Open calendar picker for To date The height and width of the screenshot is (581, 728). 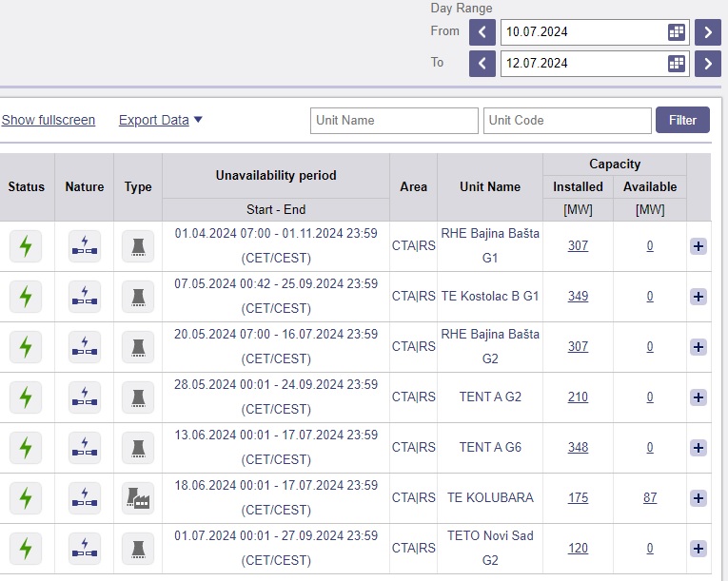pyautogui.click(x=677, y=64)
